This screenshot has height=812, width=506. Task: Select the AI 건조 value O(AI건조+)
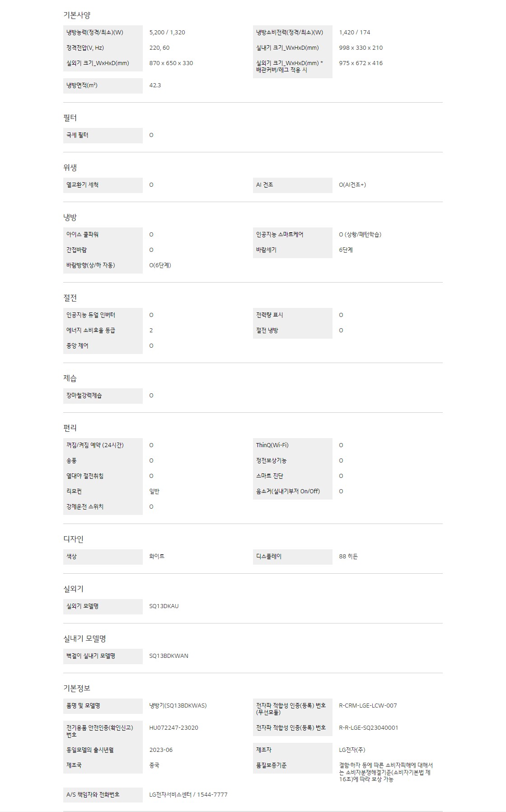pyautogui.click(x=352, y=185)
